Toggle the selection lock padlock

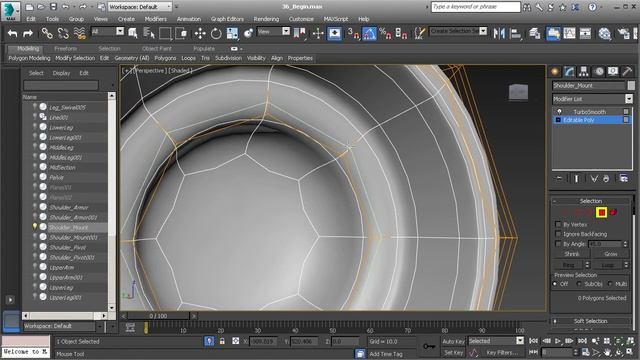point(222,341)
